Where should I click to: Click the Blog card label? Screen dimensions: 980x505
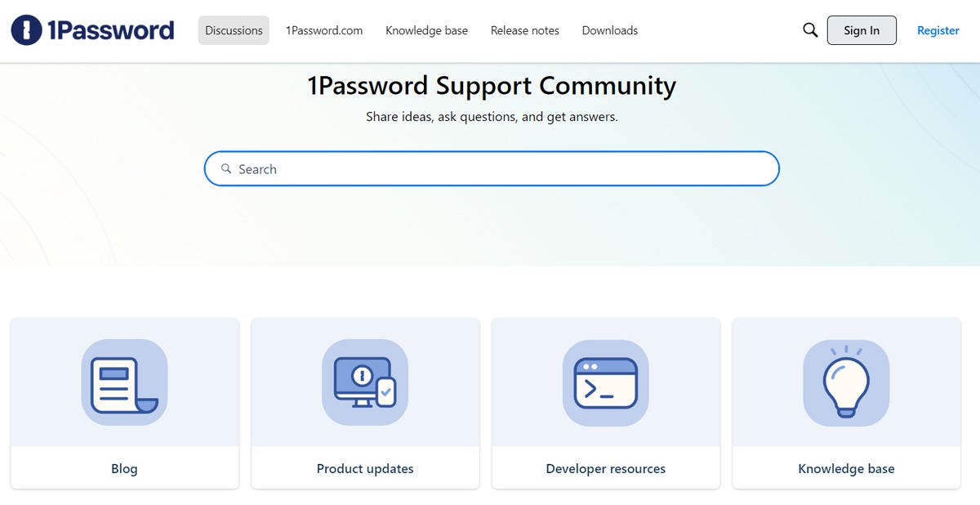(124, 469)
